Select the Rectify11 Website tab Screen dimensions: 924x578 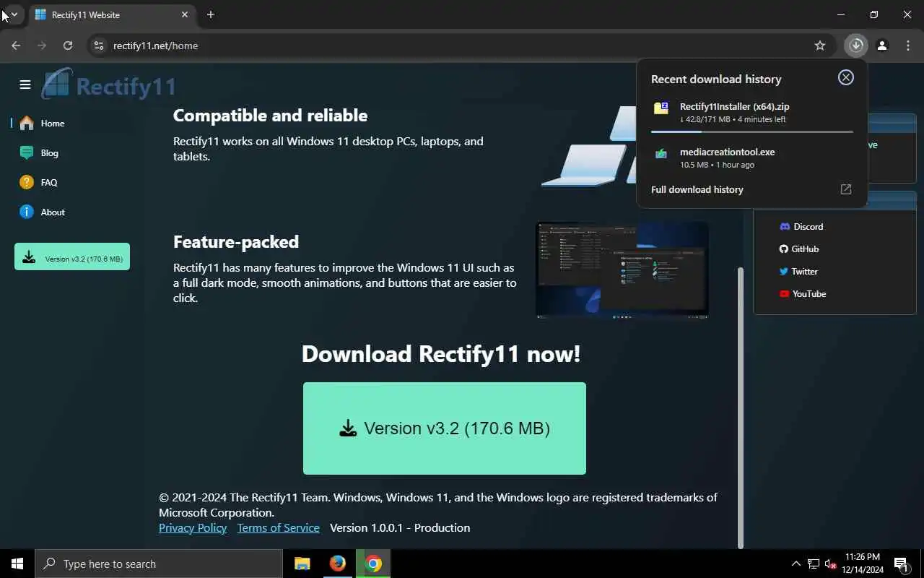[112, 14]
